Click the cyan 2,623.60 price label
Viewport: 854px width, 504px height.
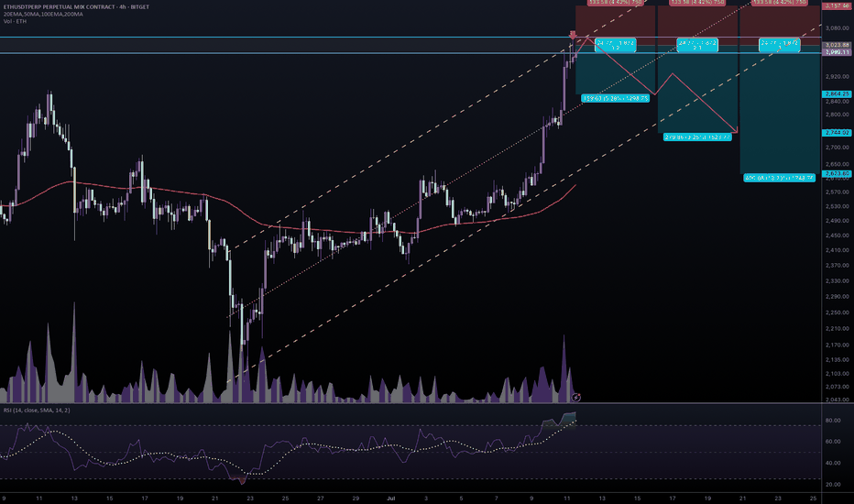point(836,173)
